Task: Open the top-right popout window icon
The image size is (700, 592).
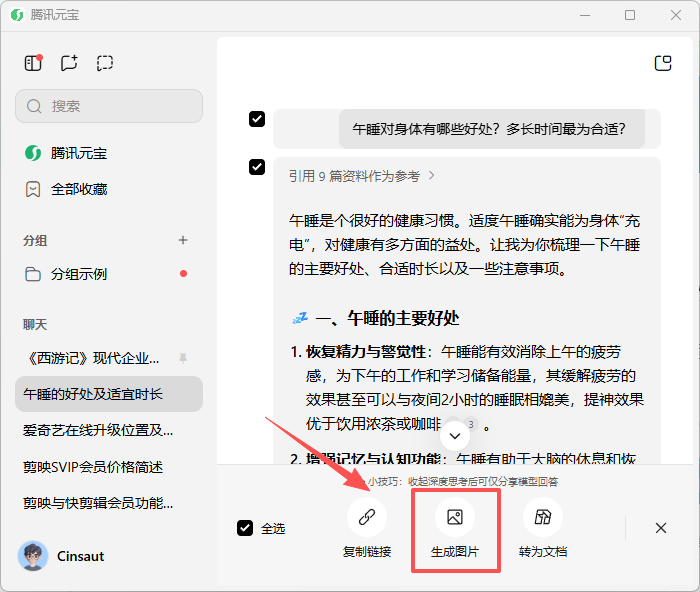Action: [x=663, y=63]
